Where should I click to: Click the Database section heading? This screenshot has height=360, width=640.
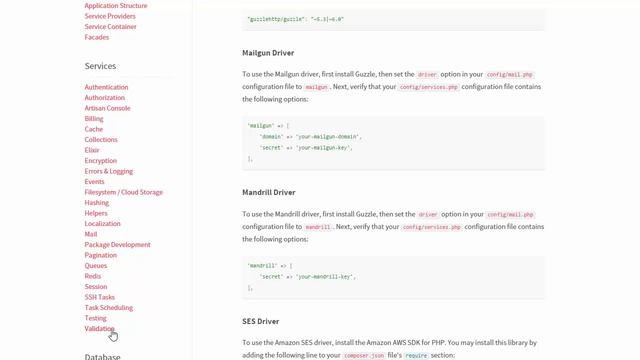pyautogui.click(x=102, y=356)
